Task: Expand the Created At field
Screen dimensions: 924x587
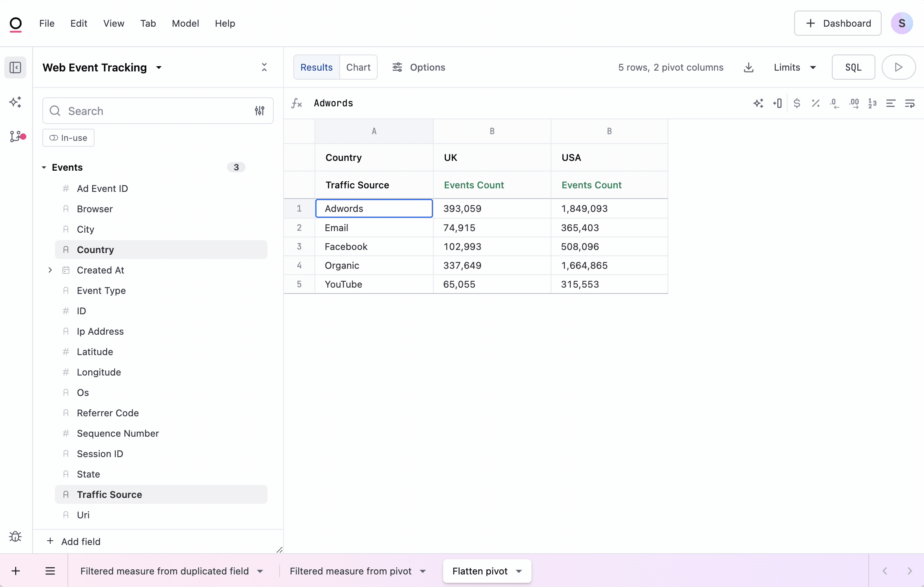Action: pyautogui.click(x=50, y=270)
